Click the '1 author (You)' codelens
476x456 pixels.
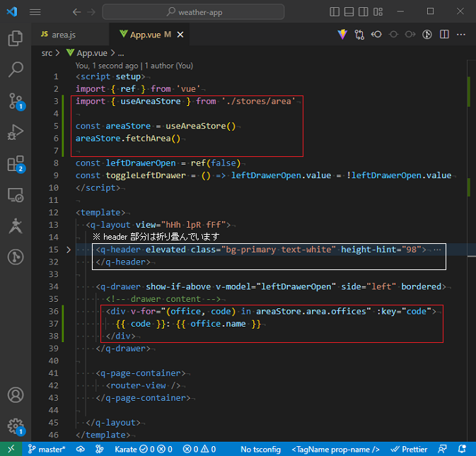click(x=169, y=66)
